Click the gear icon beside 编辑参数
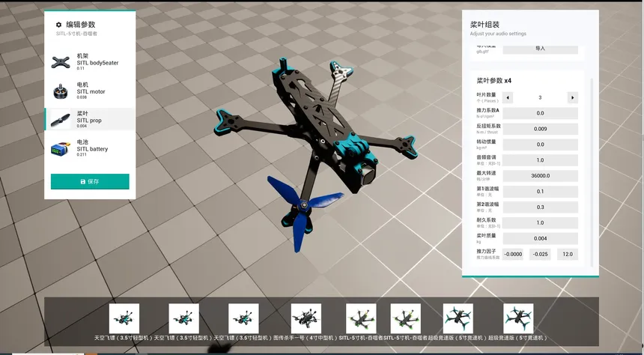 tap(58, 25)
